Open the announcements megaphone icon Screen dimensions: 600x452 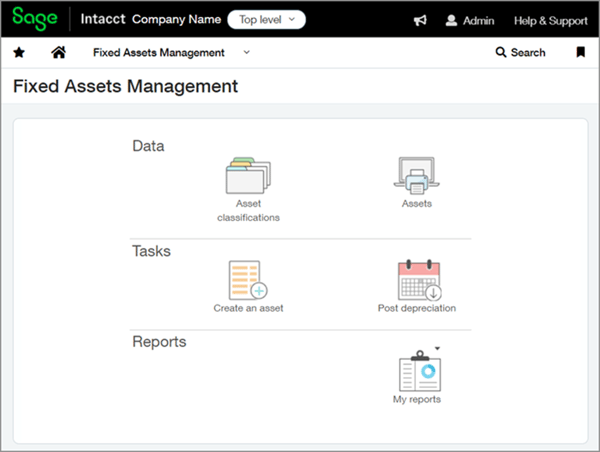click(x=420, y=20)
